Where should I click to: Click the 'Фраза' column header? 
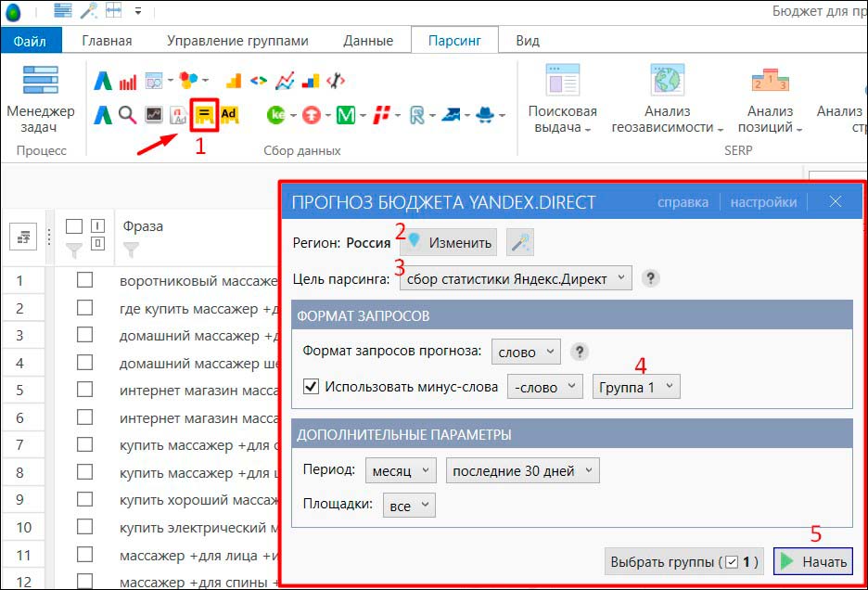click(143, 226)
